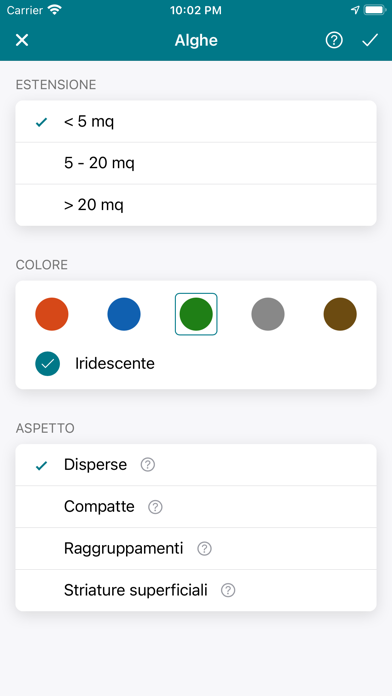This screenshot has height=696, width=392.
Task: Open help from the header question mark
Action: pyautogui.click(x=334, y=40)
